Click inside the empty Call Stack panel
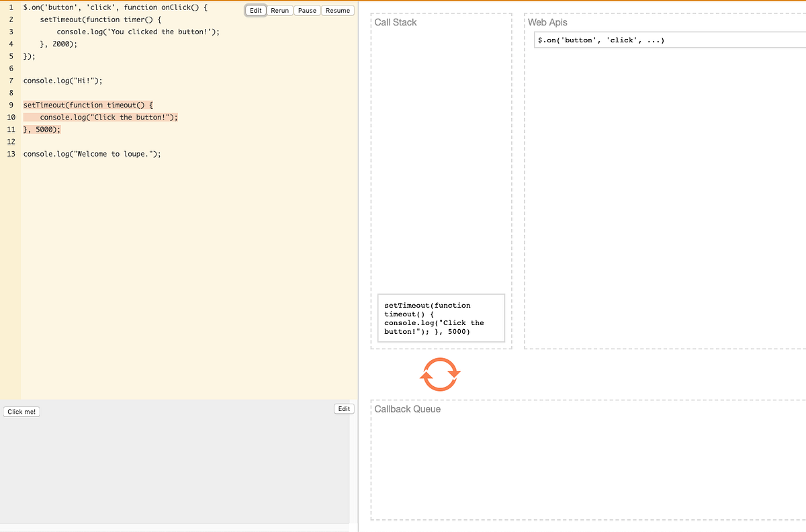806x532 pixels. pos(440,168)
